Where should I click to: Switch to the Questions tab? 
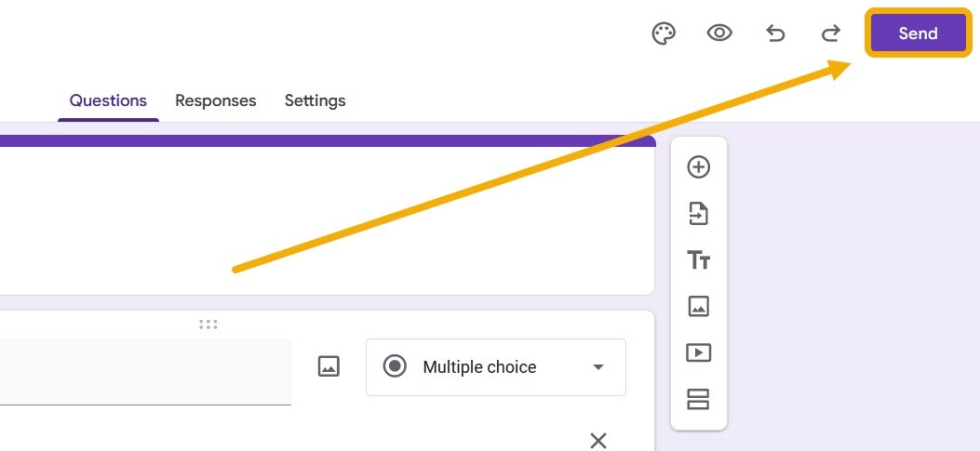108,100
